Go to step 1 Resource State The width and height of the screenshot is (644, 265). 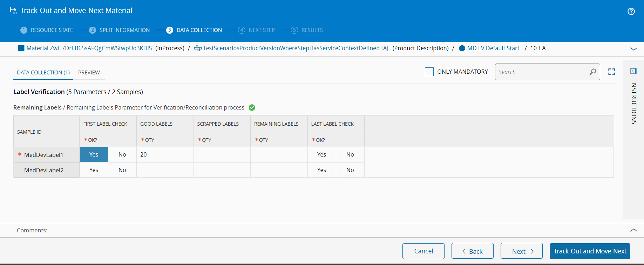click(47, 30)
